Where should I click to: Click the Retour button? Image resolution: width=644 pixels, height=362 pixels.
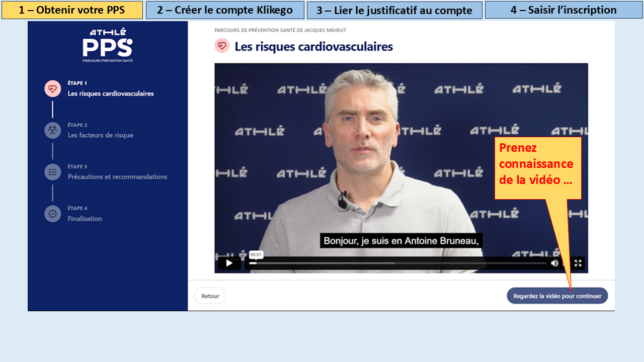click(x=210, y=296)
